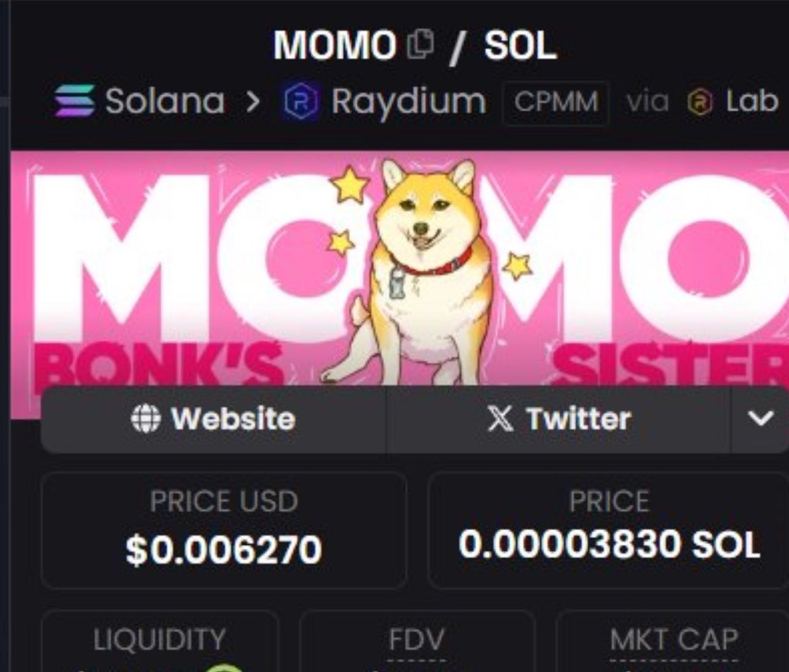Click the X logo beside Twitter
789x672 pixels.
[x=500, y=418]
